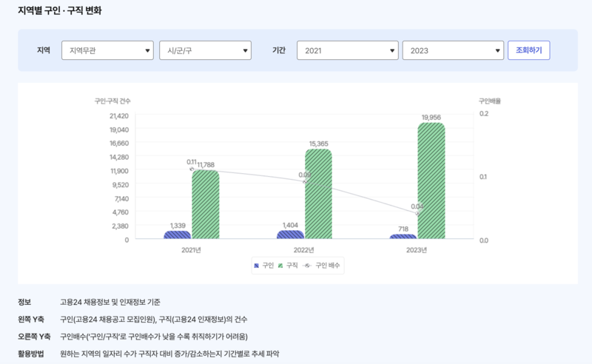This screenshot has width=592, height=364.
Task: Click the 0.09 line point for 2022
Action: coord(305,181)
